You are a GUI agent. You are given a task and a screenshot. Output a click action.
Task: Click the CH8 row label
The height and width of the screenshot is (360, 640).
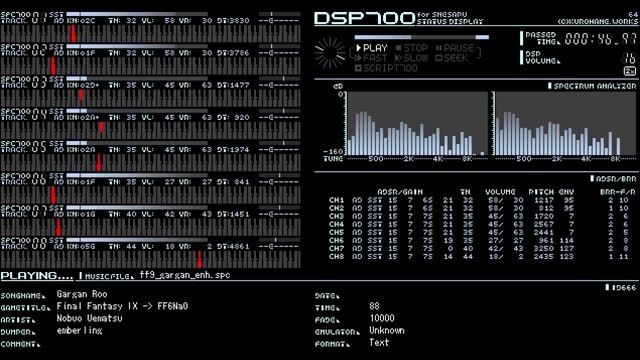[x=336, y=257]
